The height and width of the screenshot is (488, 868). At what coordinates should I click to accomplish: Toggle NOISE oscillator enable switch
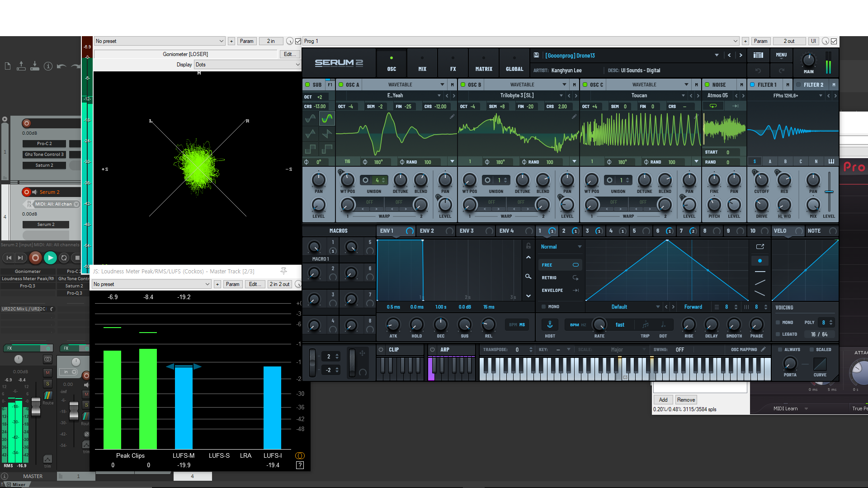707,84
